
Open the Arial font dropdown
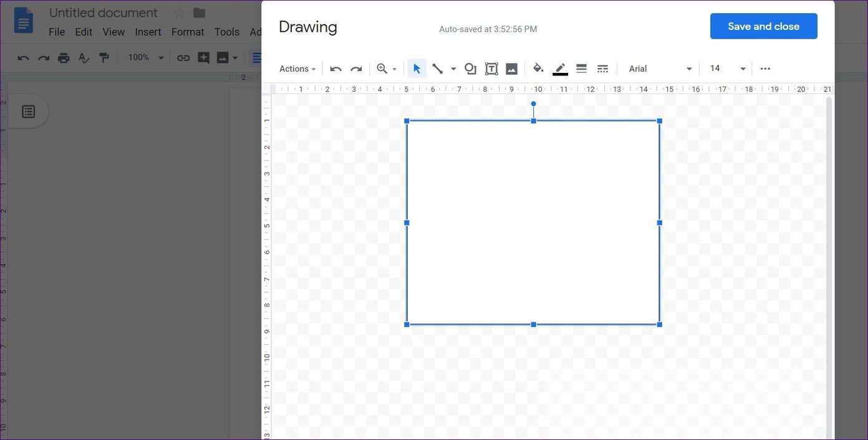pos(660,69)
